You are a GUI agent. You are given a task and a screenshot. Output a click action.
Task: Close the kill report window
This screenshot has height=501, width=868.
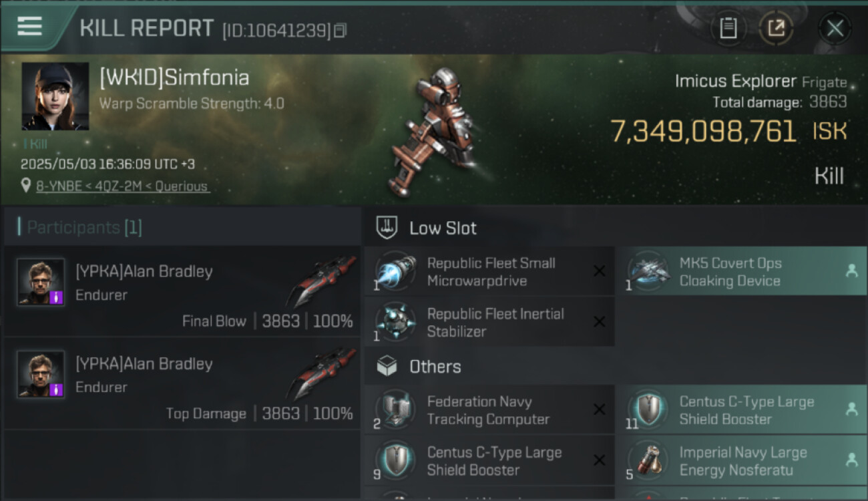pos(835,28)
